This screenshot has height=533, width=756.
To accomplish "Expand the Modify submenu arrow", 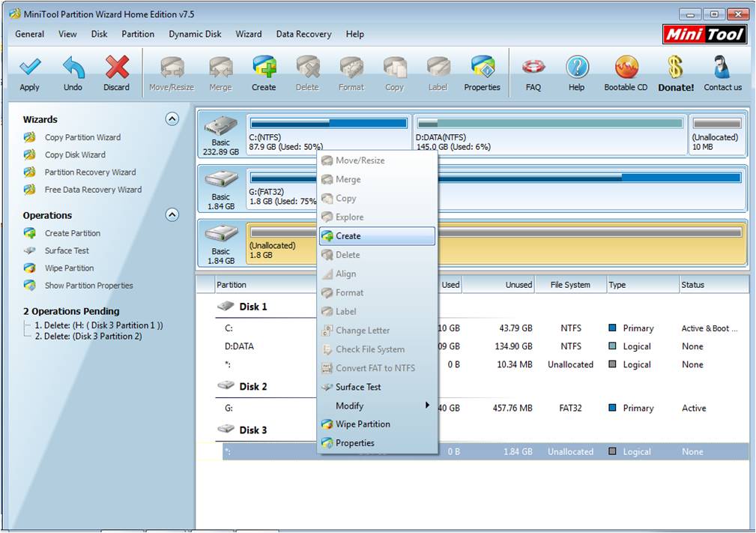I will click(427, 405).
